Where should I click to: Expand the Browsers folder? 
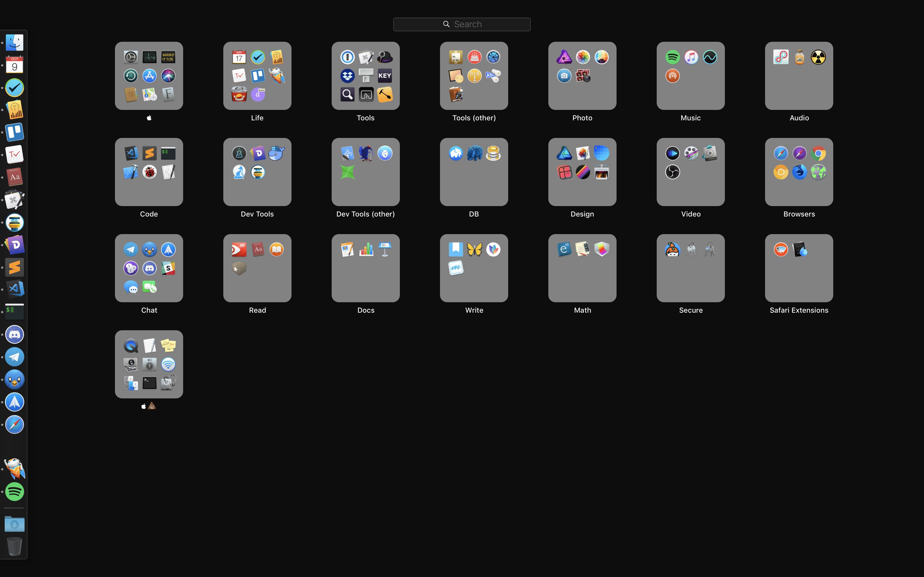pyautogui.click(x=799, y=172)
